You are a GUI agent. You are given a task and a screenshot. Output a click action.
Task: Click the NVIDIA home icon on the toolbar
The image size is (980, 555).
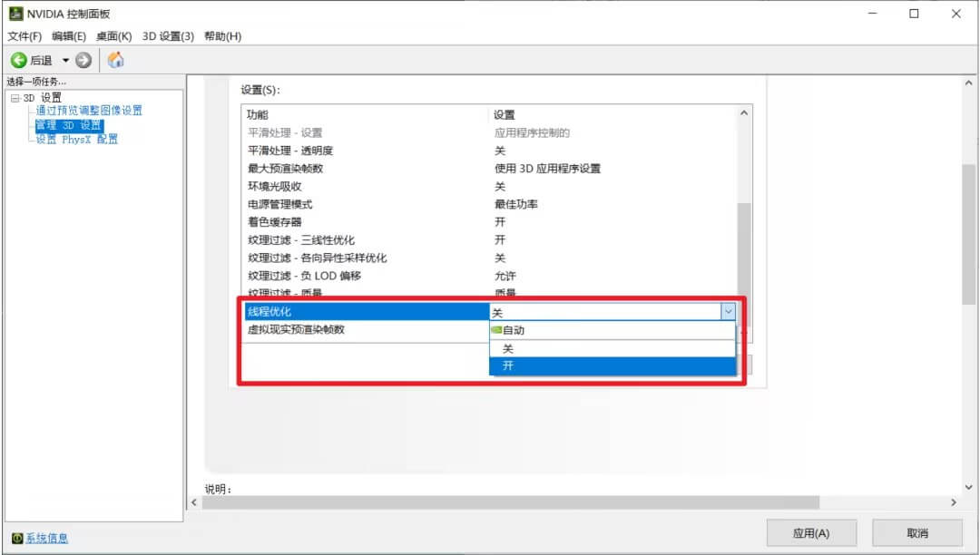coord(114,58)
